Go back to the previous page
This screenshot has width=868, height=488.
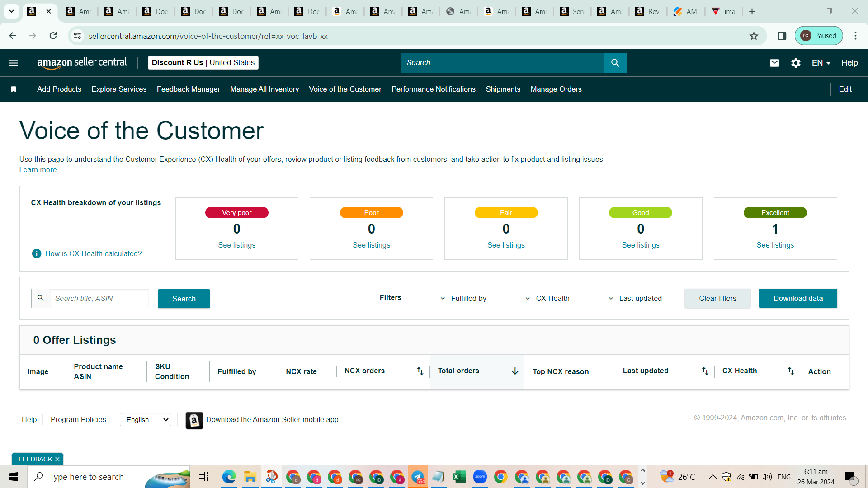[13, 36]
